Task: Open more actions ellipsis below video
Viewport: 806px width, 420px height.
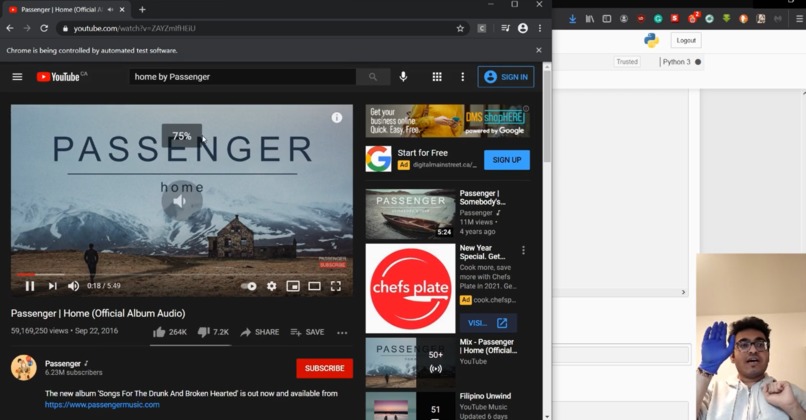Action: pos(342,333)
